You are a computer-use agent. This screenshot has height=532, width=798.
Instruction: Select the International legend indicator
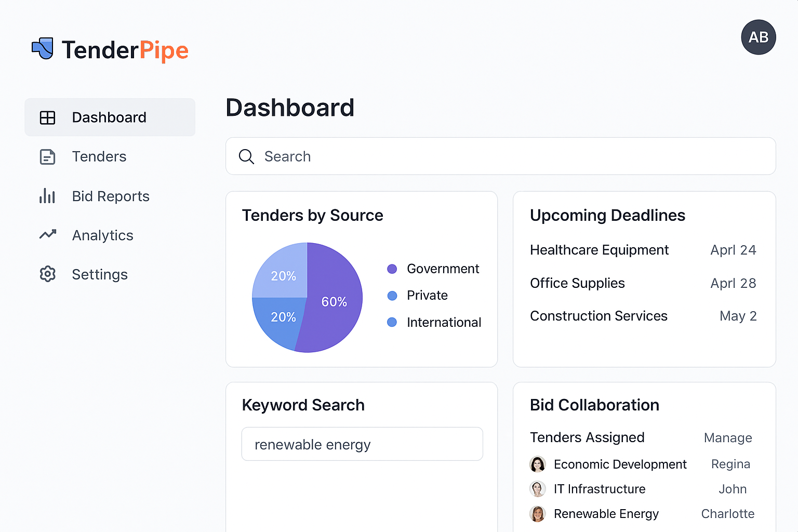(392, 322)
